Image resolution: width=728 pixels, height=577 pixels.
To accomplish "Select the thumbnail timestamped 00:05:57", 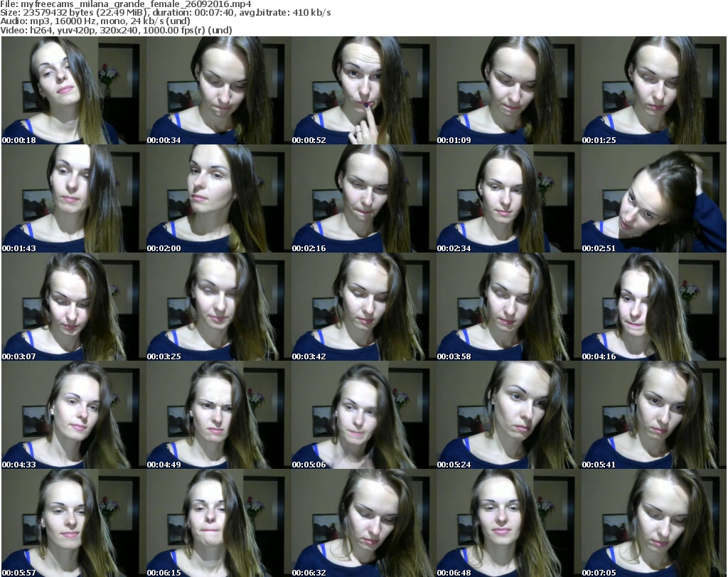I will (74, 523).
